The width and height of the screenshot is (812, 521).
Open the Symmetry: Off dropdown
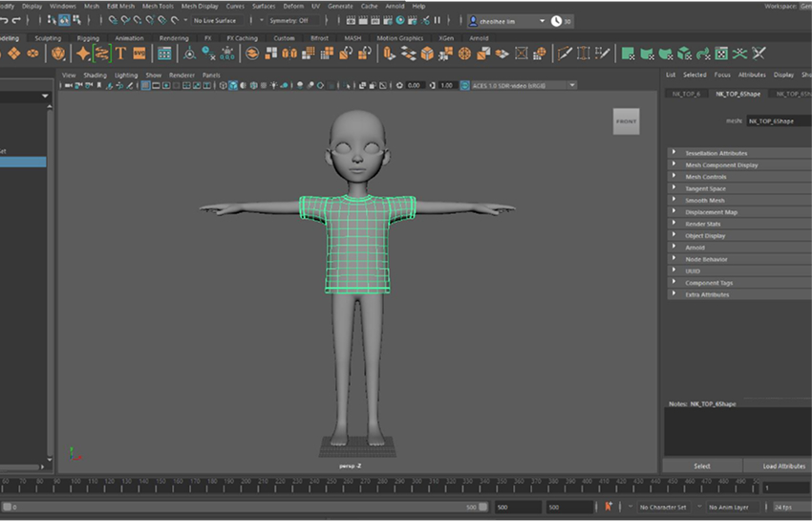tap(291, 20)
